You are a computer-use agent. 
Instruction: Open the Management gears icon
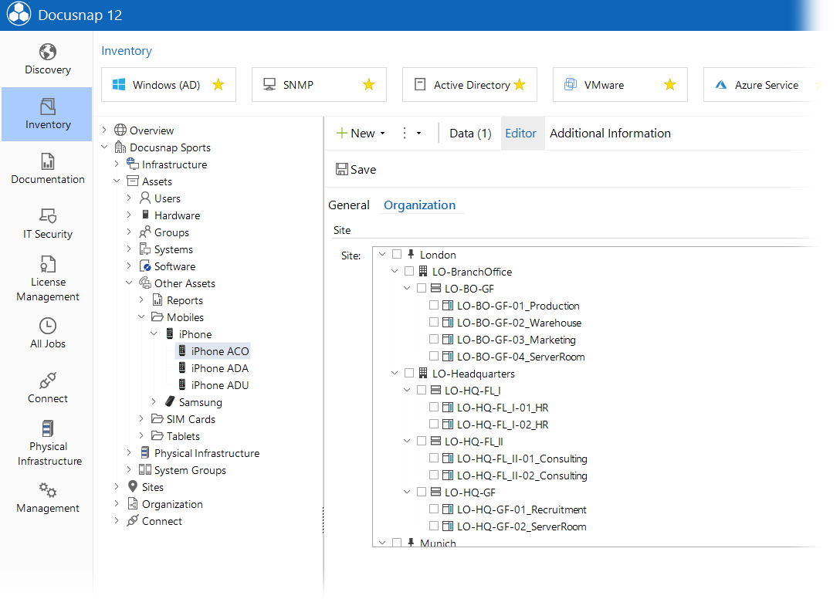48,489
